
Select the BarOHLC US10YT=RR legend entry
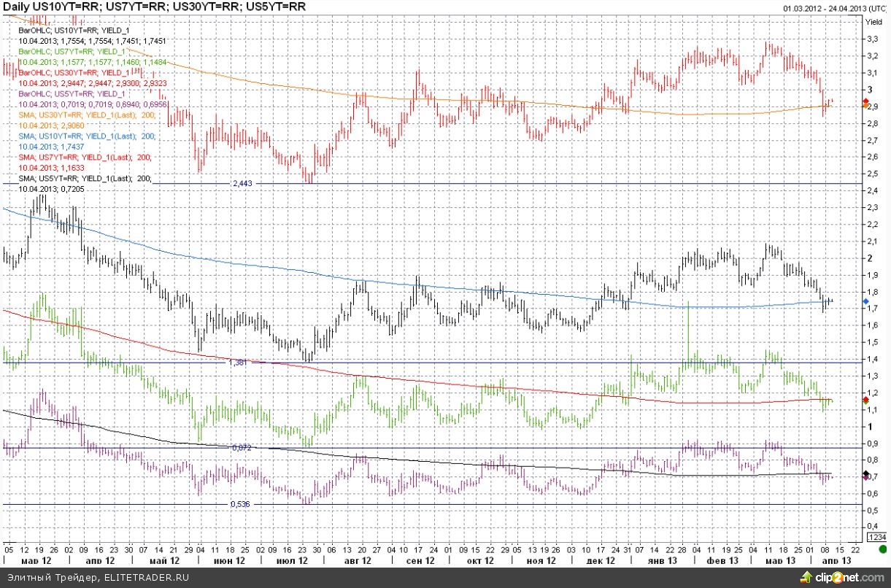(72, 32)
